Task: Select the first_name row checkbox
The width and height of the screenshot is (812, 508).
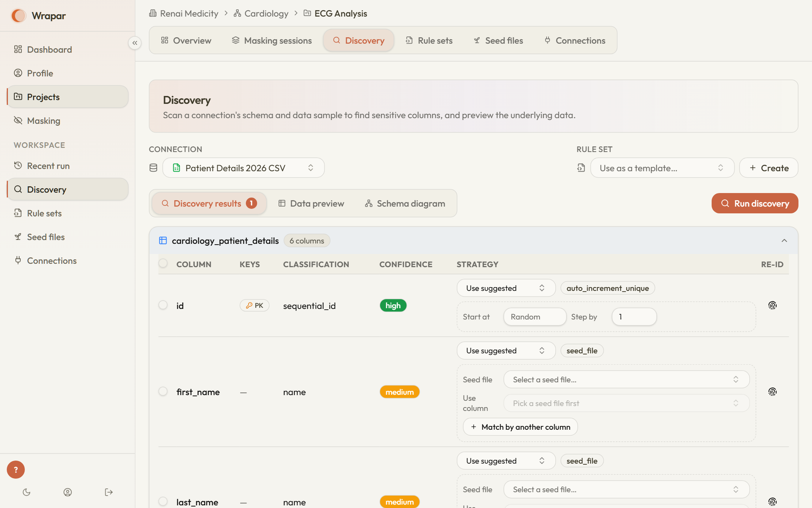Action: [x=163, y=391]
